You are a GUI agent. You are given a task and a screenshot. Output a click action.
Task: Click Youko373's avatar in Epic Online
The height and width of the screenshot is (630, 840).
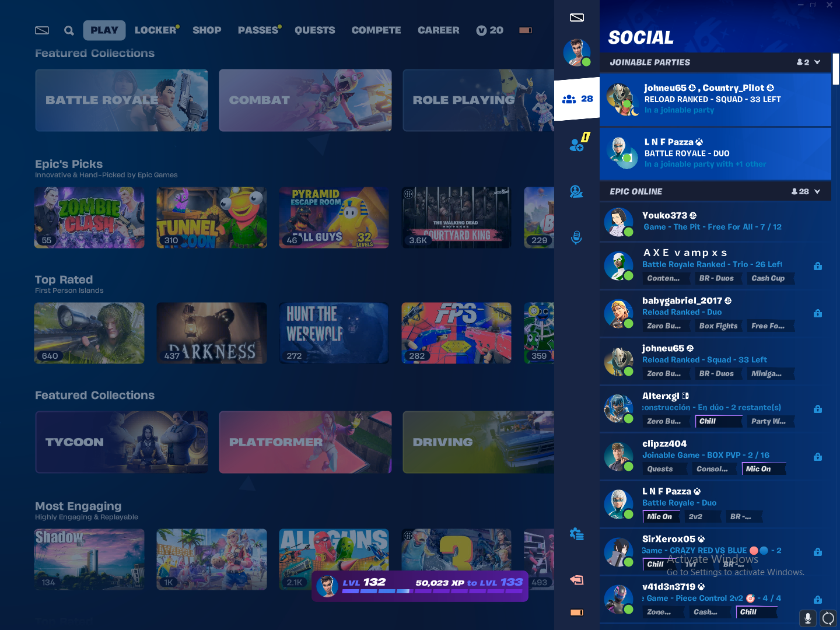coord(619,222)
